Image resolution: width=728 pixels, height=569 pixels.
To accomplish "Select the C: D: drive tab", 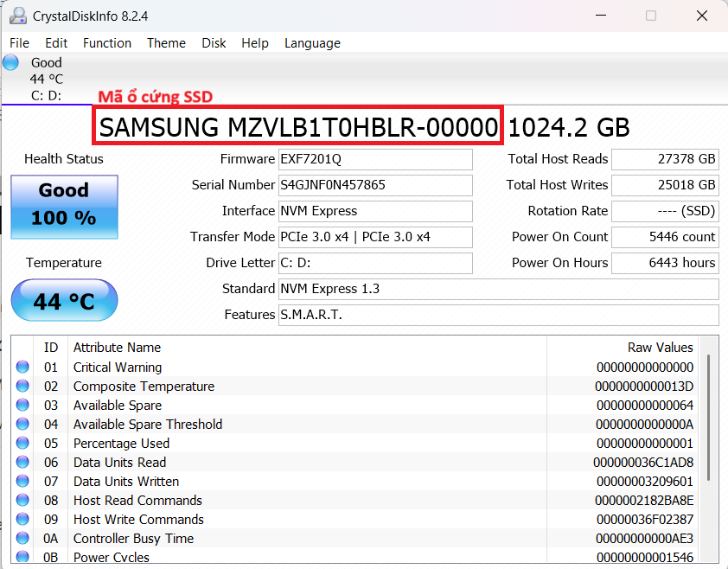I will pyautogui.click(x=48, y=97).
